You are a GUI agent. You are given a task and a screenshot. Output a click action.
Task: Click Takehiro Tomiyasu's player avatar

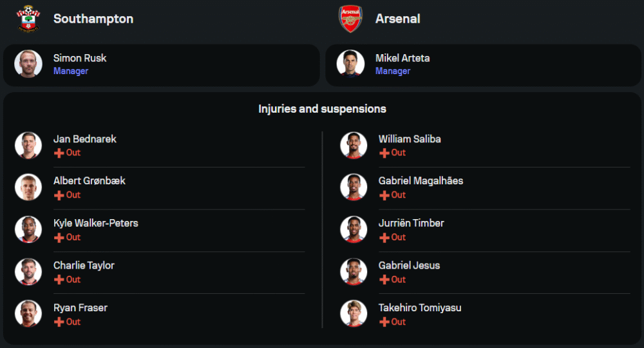tap(354, 314)
